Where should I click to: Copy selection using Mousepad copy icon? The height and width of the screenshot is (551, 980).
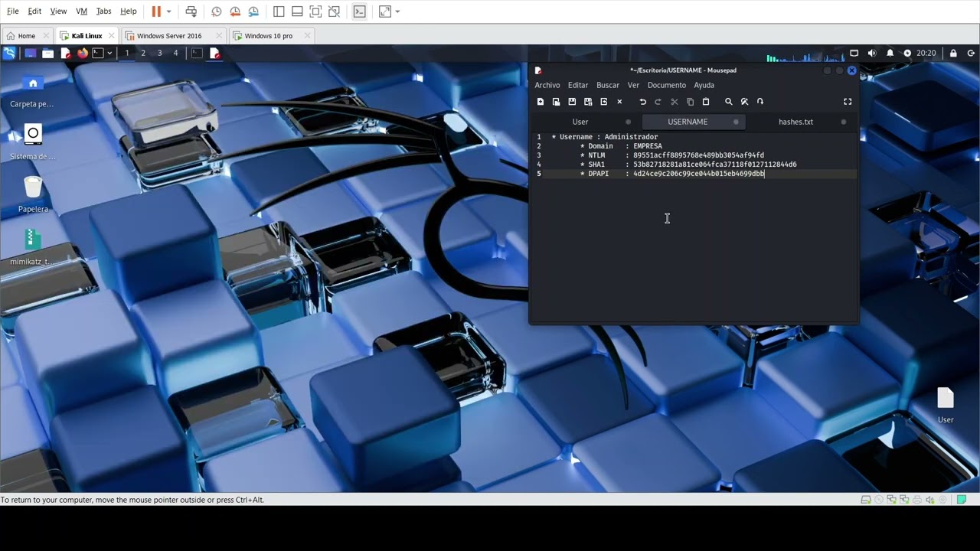[690, 102]
